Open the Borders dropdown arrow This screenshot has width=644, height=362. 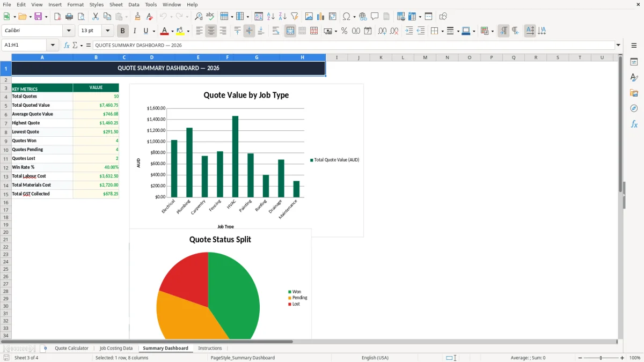(442, 31)
